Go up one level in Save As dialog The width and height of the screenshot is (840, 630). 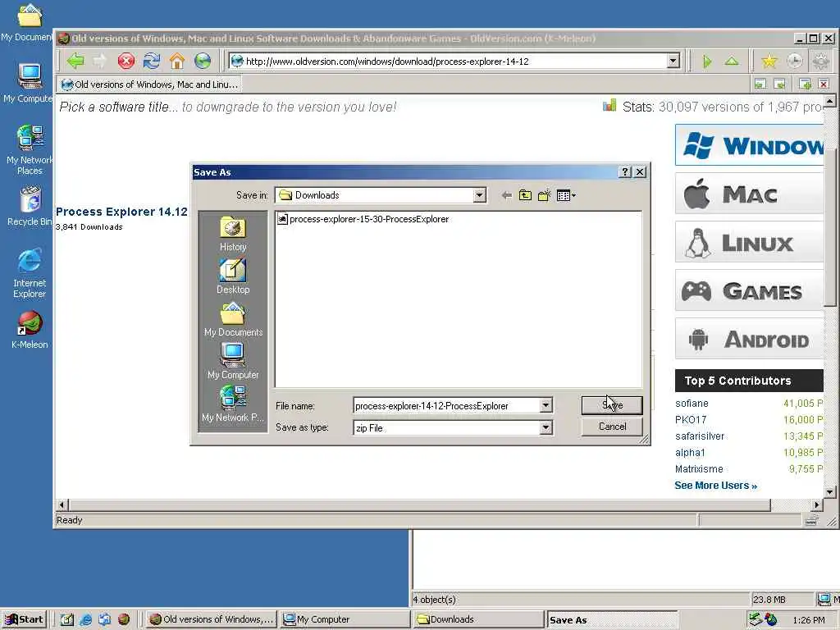525,195
